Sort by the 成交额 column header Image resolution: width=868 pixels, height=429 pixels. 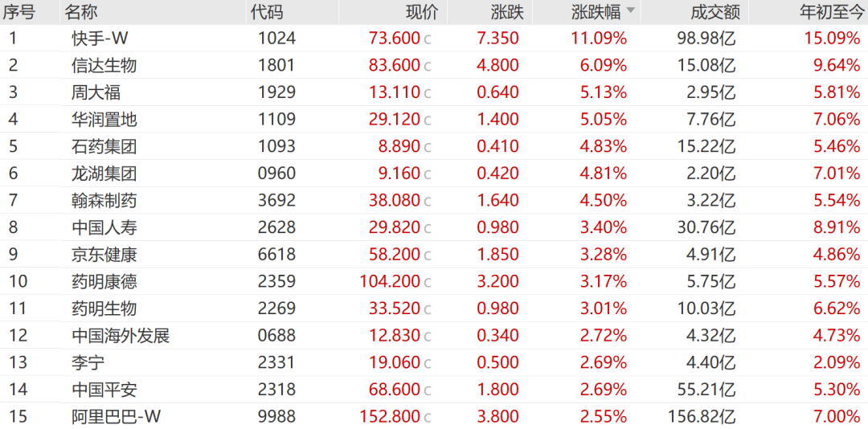pos(714,12)
